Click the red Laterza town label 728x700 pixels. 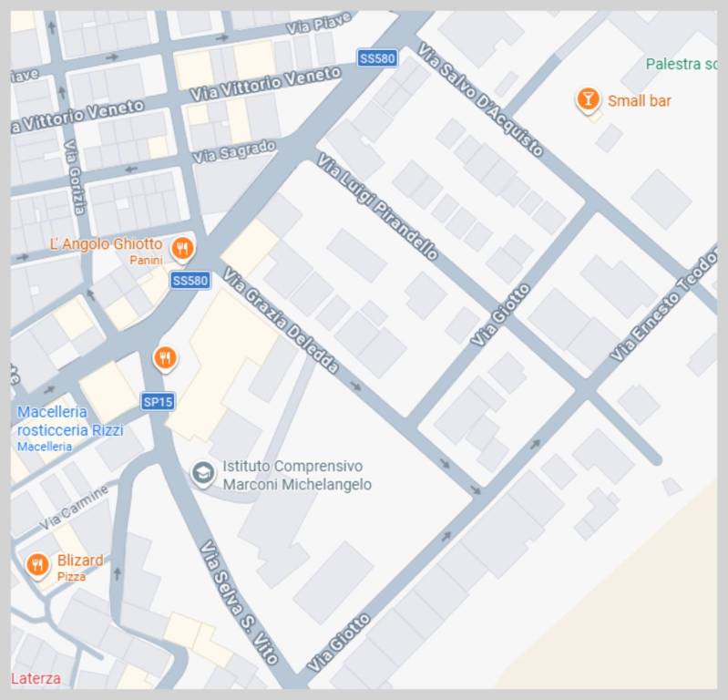pos(36,678)
